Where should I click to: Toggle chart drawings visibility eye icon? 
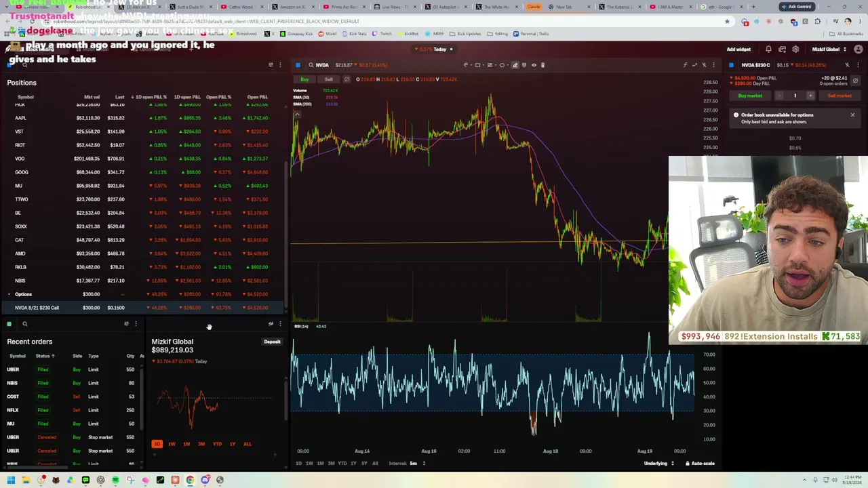click(534, 65)
